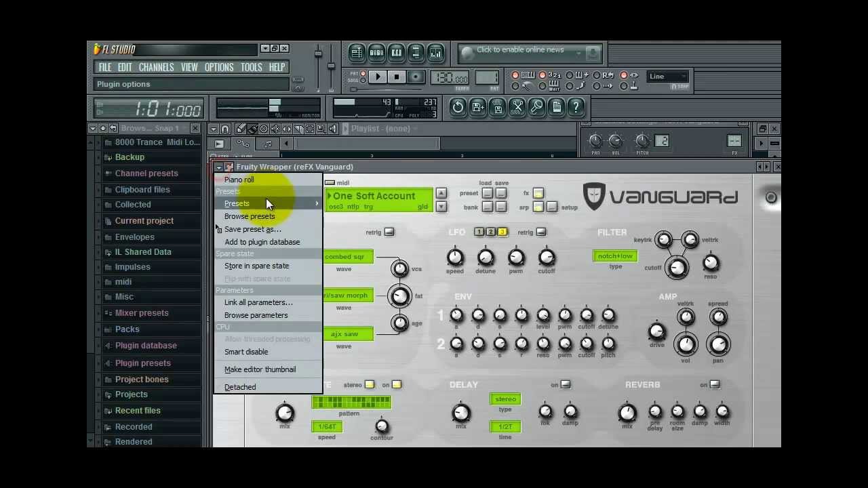This screenshot has width=868, height=488.
Task: Step to next preset with down arrow
Action: [441, 207]
